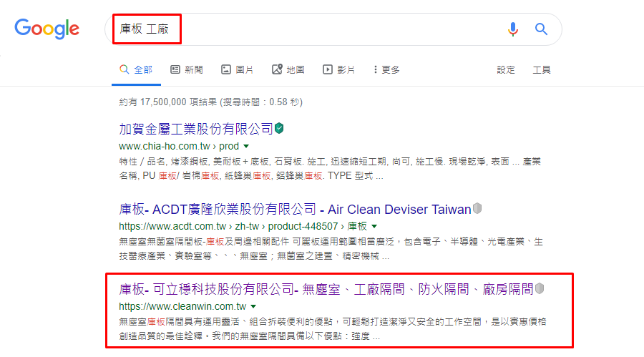Viewport: 644px width, 357px height.
Task: Click the 可立穩 snippet about 無塵室庫板隔間
Action: (333, 328)
